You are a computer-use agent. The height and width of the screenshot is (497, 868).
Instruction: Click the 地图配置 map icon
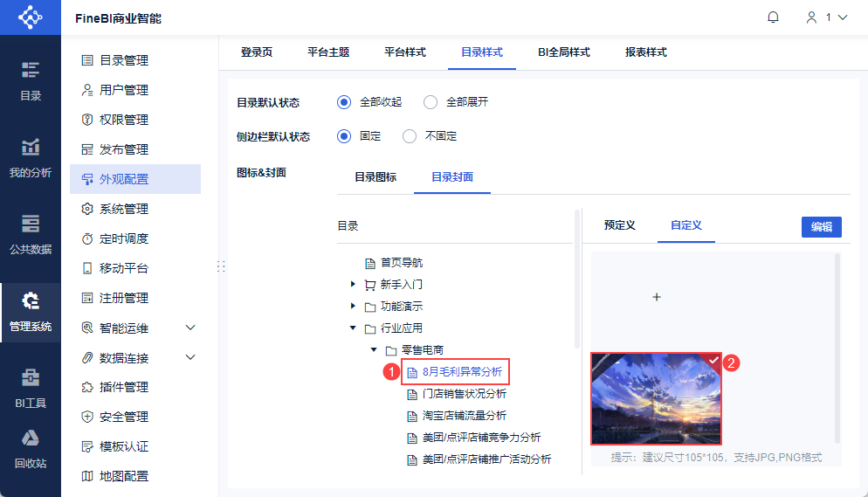click(x=87, y=476)
